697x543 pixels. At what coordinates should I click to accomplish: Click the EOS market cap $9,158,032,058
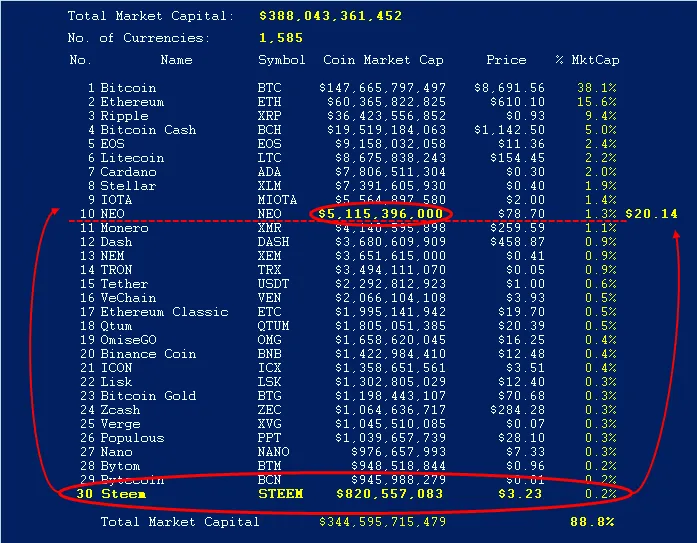[390, 144]
